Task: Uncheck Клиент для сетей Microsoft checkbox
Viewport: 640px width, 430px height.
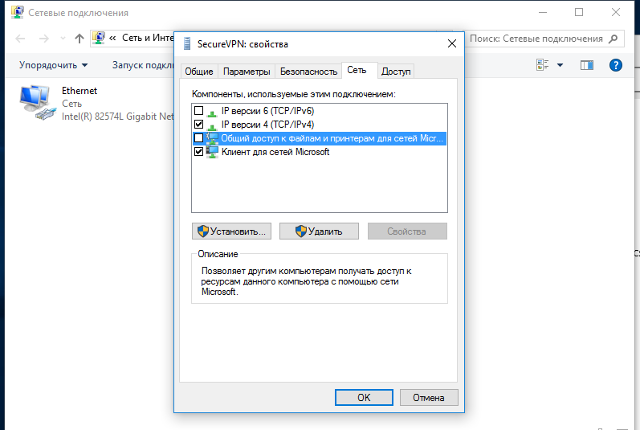Action: tap(198, 152)
